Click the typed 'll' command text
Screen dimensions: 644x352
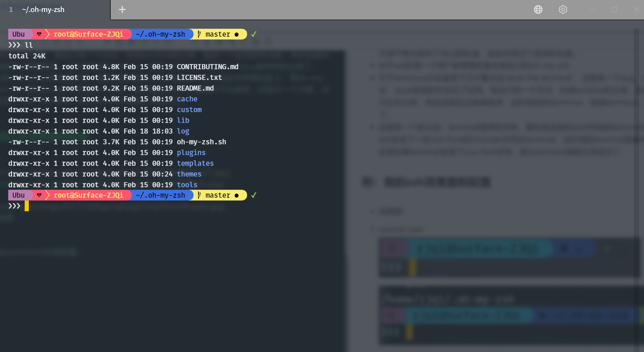click(x=29, y=45)
